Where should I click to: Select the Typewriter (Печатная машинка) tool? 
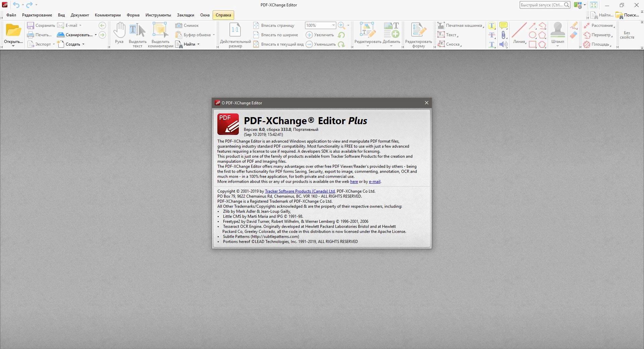coord(460,26)
